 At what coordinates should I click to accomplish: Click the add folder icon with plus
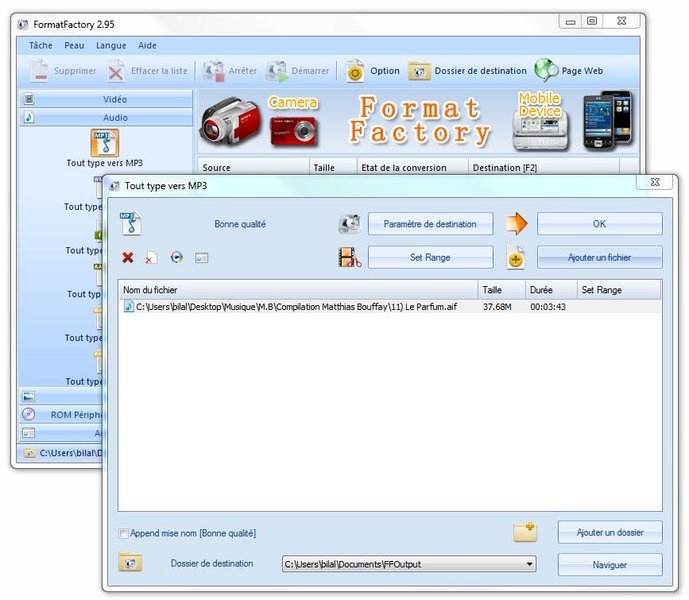pyautogui.click(x=525, y=532)
